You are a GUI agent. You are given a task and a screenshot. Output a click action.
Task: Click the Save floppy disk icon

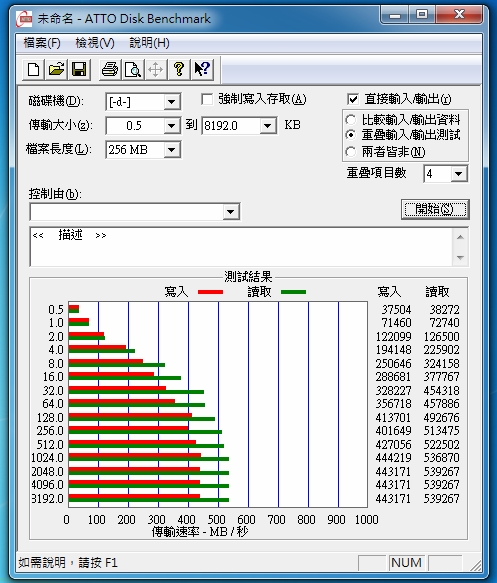[x=79, y=69]
